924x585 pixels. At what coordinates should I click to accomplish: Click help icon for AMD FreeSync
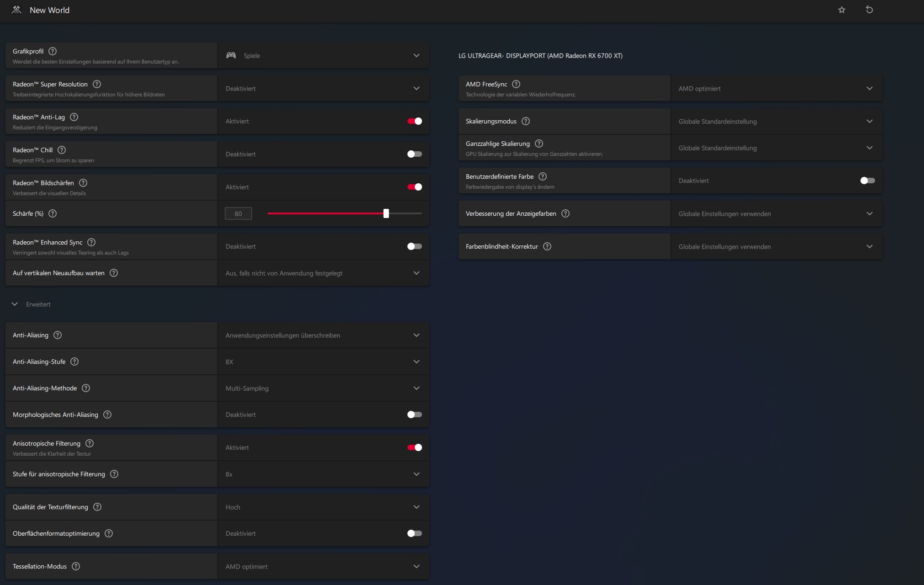516,84
